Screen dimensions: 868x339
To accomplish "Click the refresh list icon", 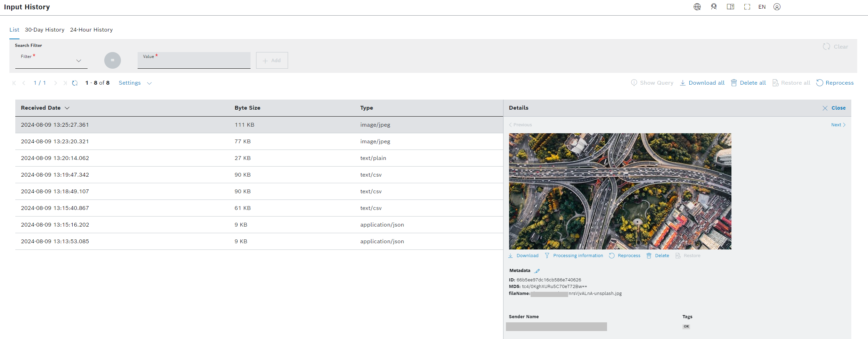I will pos(75,83).
